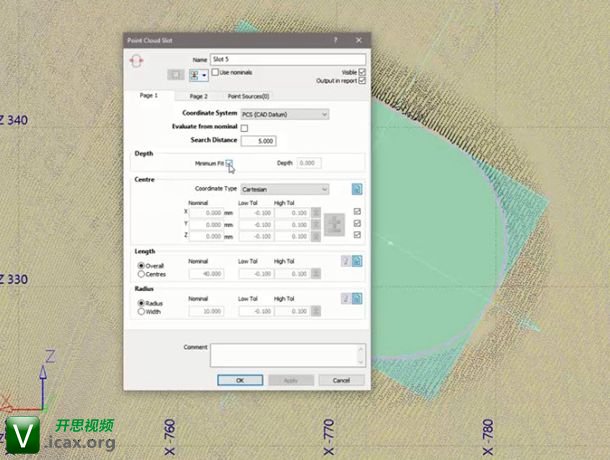Click the Z nominal value field
The image size is (610, 460).
pos(206,236)
